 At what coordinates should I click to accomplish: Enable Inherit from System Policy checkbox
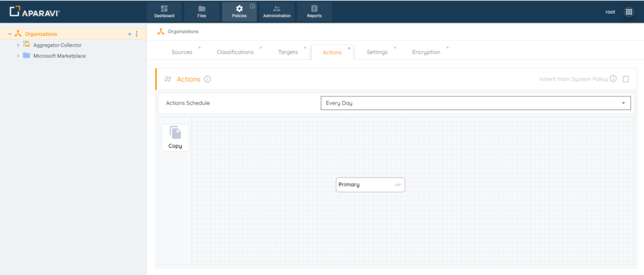pos(626,79)
